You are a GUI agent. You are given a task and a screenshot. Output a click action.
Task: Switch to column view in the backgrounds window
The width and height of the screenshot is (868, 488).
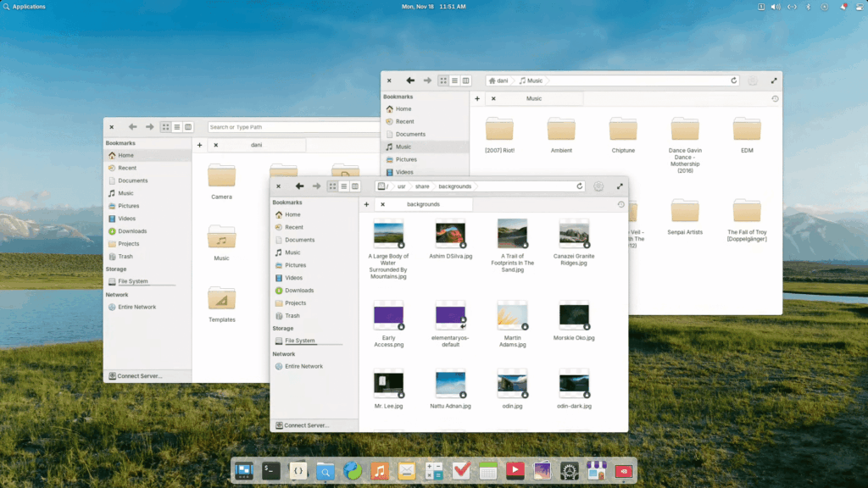(x=355, y=186)
